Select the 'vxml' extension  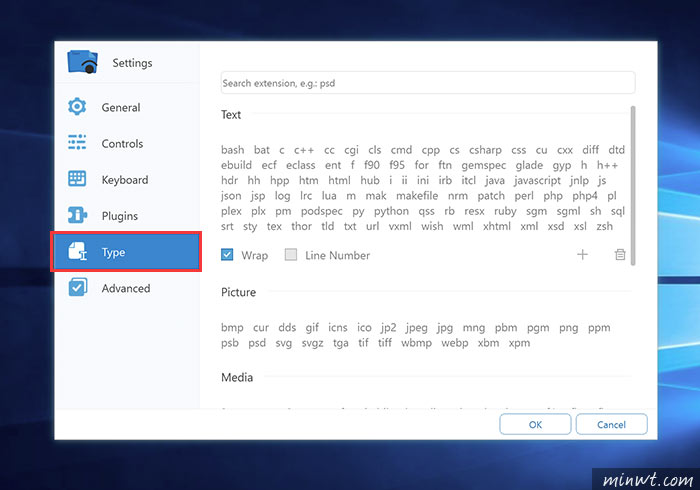[x=400, y=226]
